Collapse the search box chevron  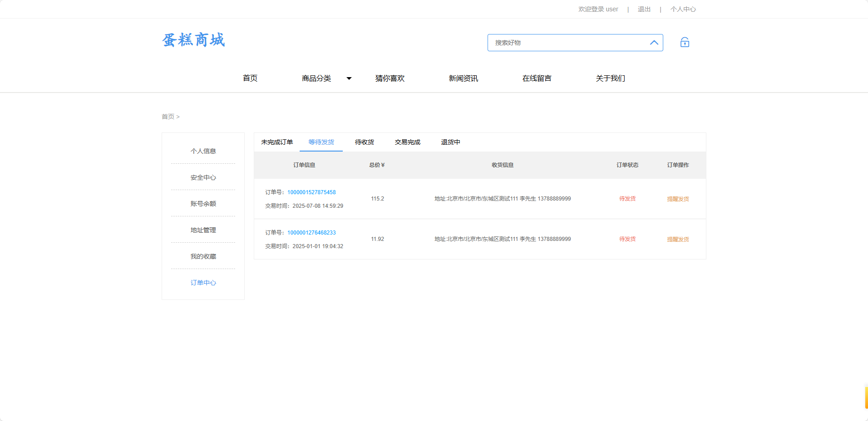coord(654,43)
